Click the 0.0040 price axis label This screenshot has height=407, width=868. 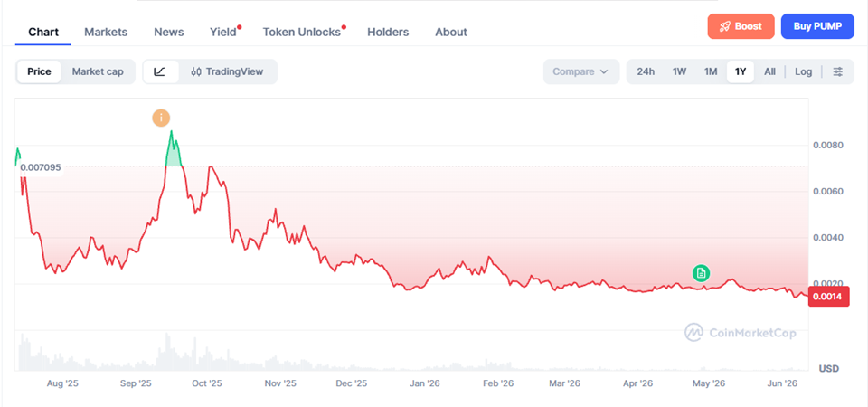827,238
